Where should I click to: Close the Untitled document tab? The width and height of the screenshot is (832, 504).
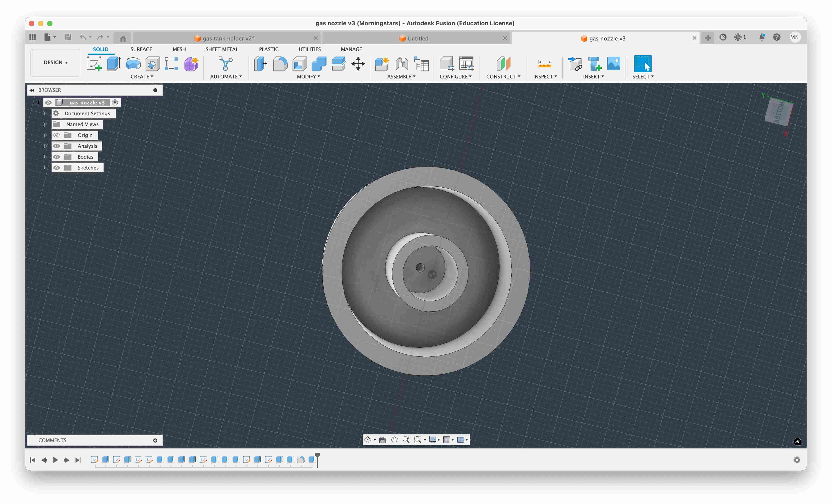tap(505, 38)
